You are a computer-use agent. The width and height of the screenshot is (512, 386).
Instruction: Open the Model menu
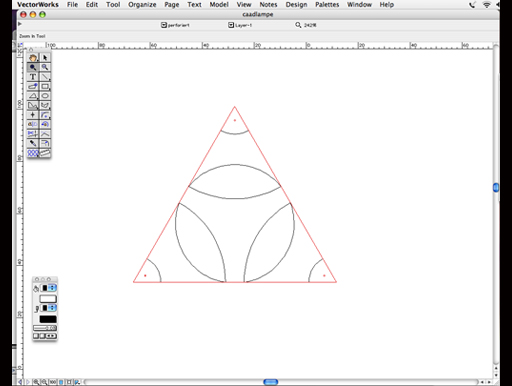[x=219, y=5]
